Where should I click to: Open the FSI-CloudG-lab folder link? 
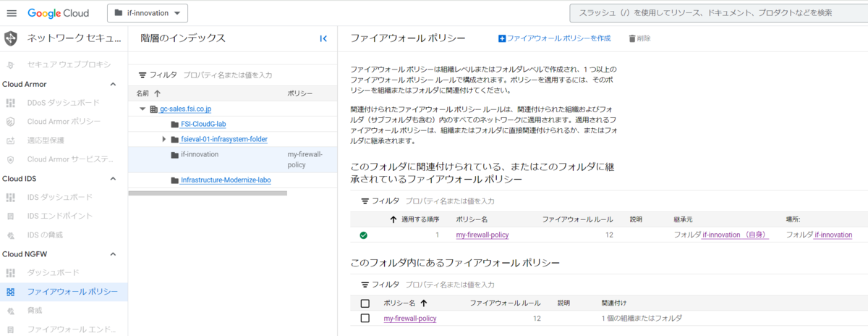(203, 124)
